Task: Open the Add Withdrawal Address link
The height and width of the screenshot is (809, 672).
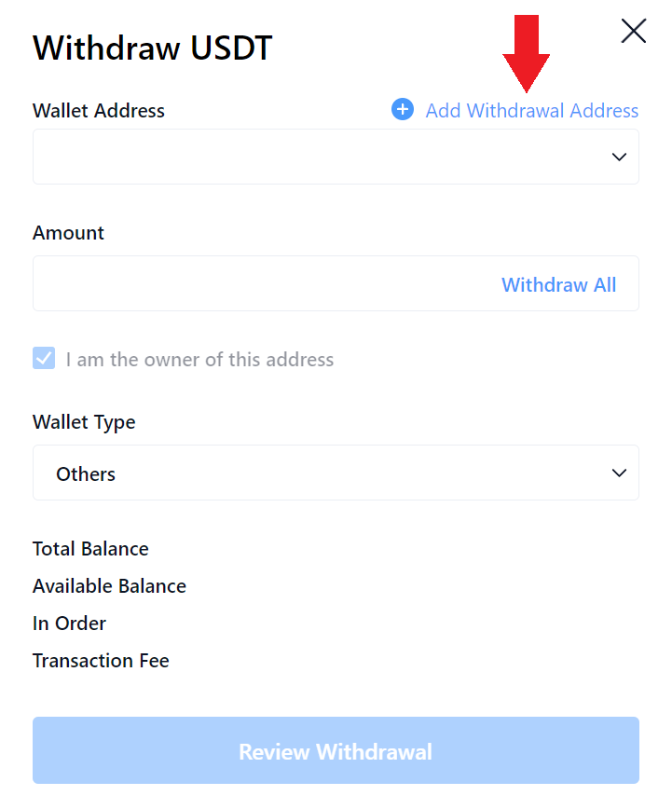Action: point(532,111)
